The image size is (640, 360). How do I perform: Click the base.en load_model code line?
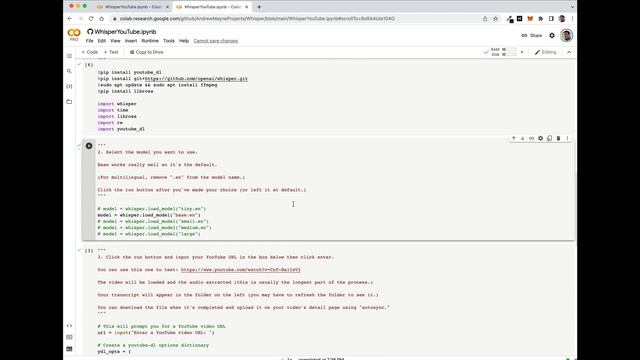[x=149, y=215]
